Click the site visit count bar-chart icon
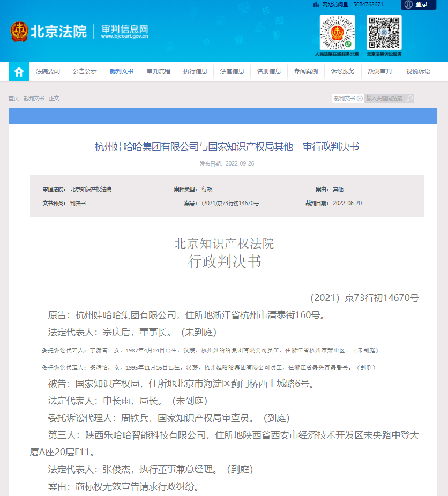The width and height of the screenshot is (448, 496). (316, 4)
